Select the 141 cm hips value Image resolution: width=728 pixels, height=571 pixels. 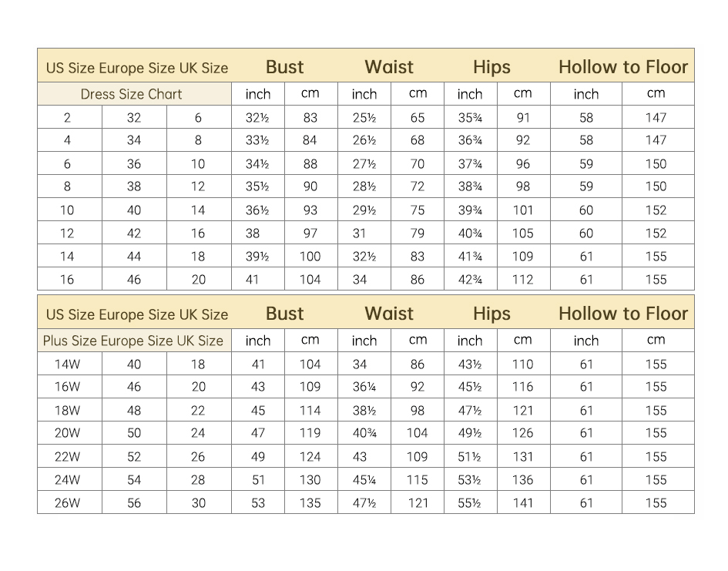click(522, 502)
